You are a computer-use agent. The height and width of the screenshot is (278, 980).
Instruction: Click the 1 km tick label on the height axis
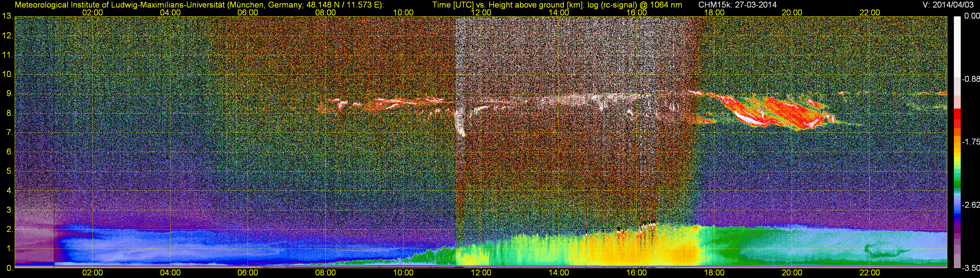coord(9,249)
